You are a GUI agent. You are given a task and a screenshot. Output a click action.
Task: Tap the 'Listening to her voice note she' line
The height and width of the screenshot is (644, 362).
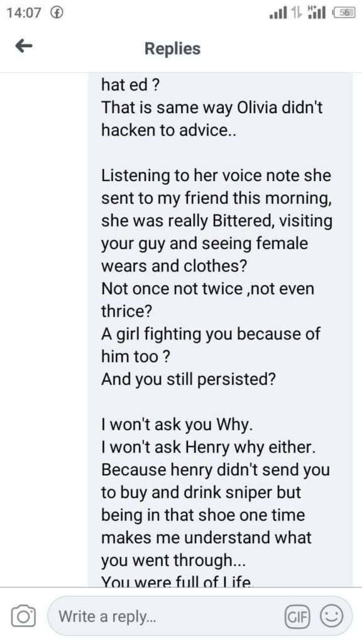(x=216, y=176)
